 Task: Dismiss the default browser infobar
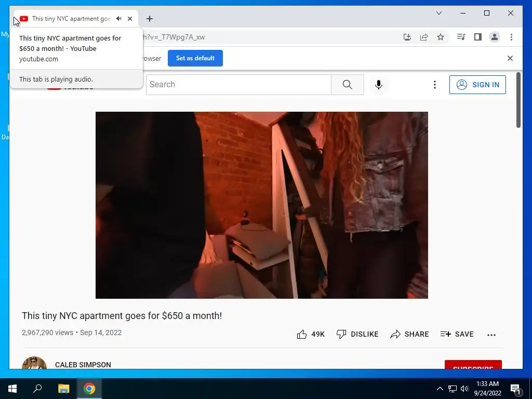510,58
